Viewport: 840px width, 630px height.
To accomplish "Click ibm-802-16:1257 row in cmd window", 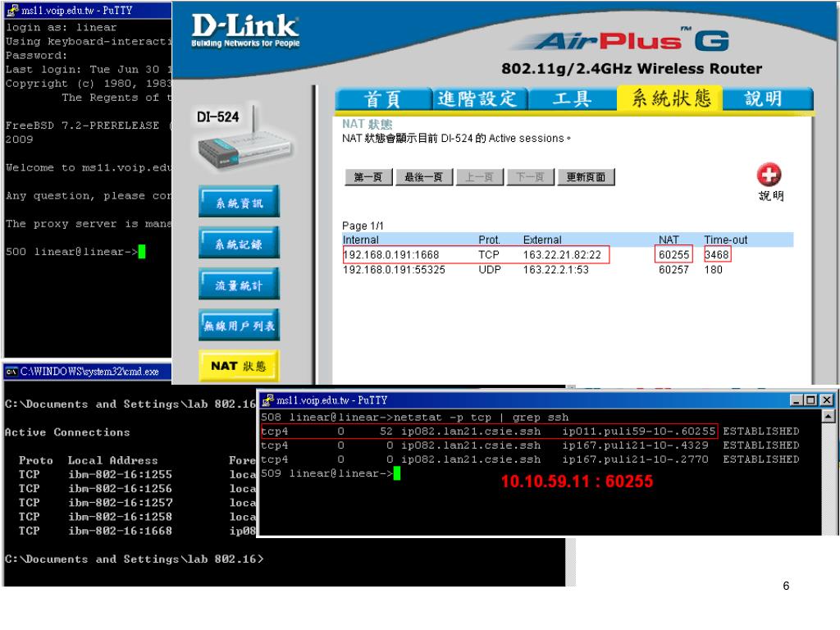I will (x=131, y=503).
